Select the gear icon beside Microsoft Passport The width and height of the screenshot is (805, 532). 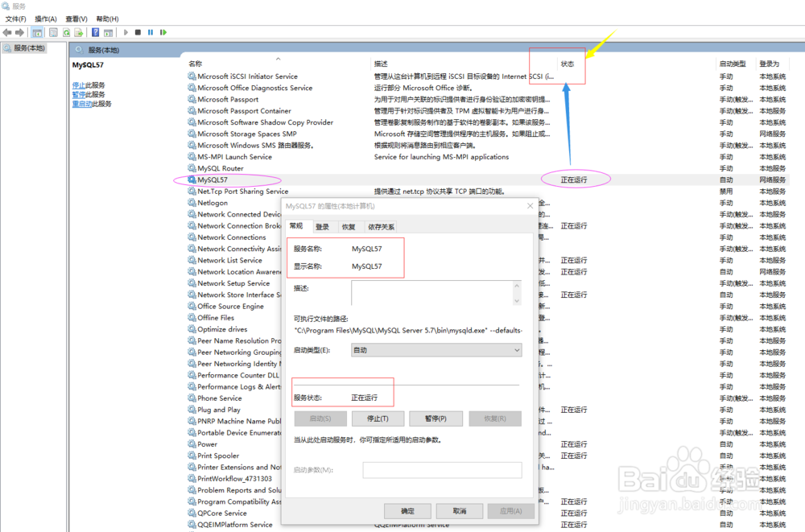(x=192, y=99)
